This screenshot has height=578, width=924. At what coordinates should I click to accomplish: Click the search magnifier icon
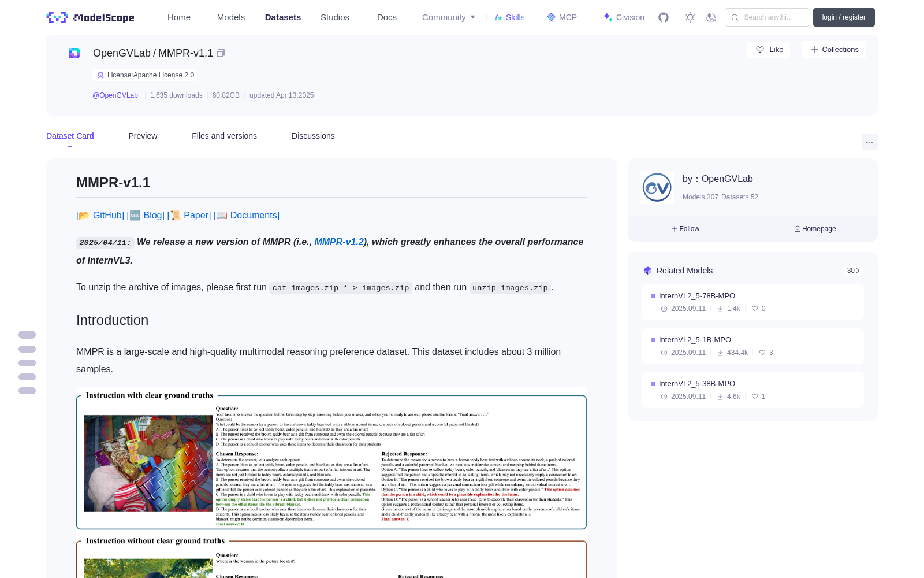pos(735,17)
